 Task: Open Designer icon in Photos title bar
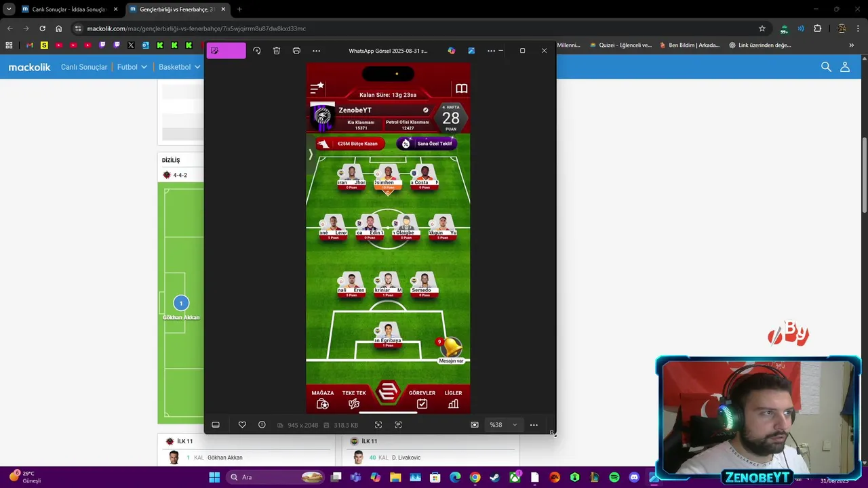pos(471,51)
